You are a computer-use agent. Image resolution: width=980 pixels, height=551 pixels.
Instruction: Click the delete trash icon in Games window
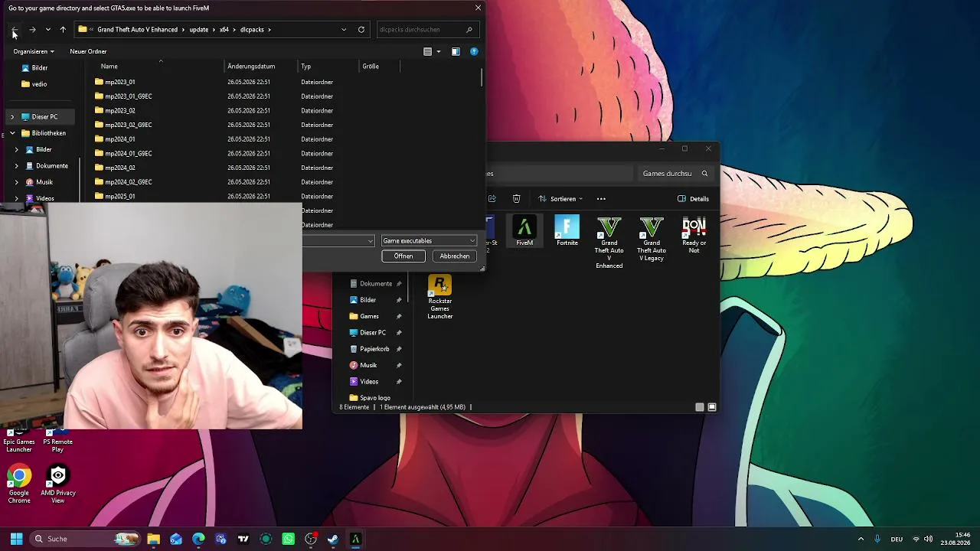coord(517,199)
